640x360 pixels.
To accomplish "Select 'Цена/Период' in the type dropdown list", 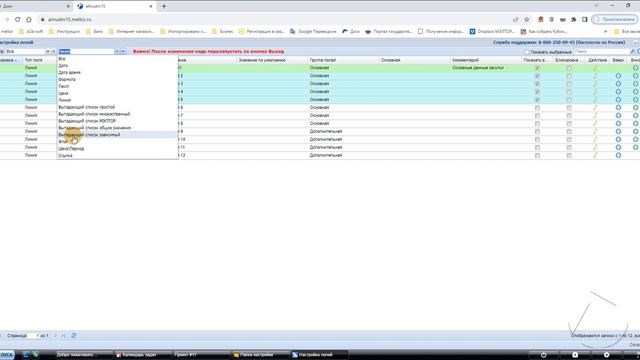I will tap(117, 149).
